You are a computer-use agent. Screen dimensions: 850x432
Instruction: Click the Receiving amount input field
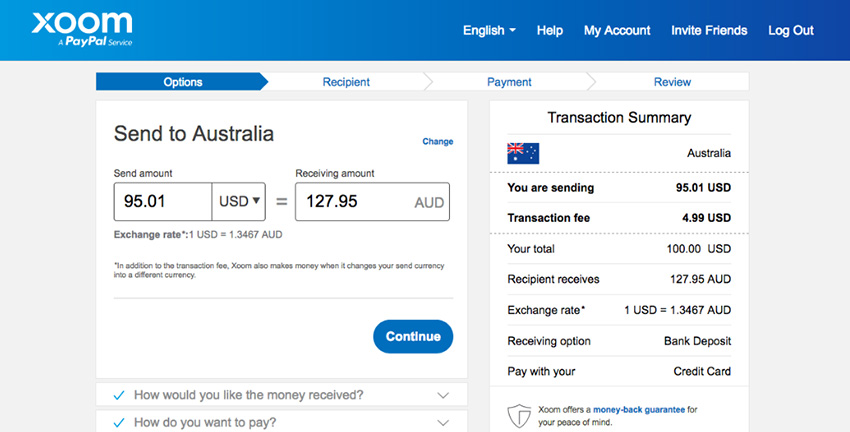(372, 202)
